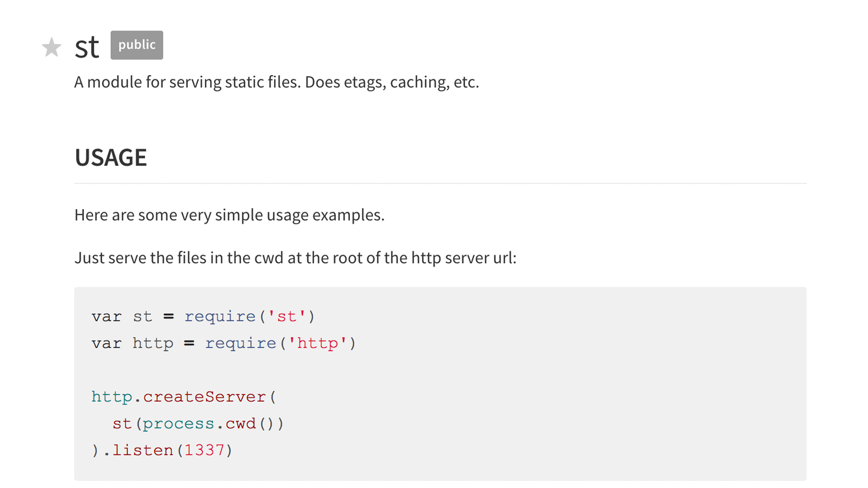This screenshot has height=488, width=868.
Task: Click cwd in the st() call
Action: (240, 424)
